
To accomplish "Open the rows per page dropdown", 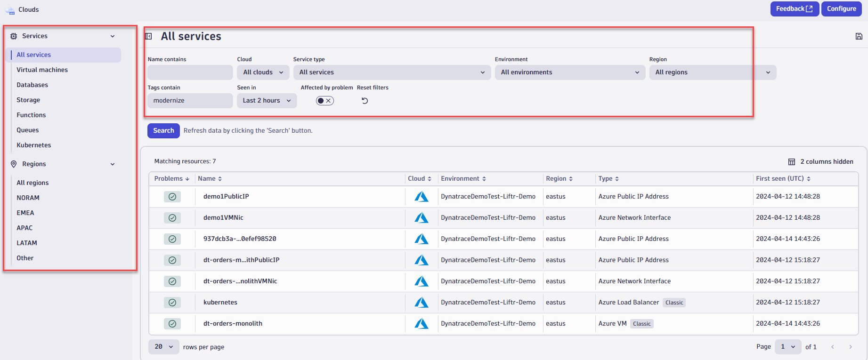I will pyautogui.click(x=163, y=347).
